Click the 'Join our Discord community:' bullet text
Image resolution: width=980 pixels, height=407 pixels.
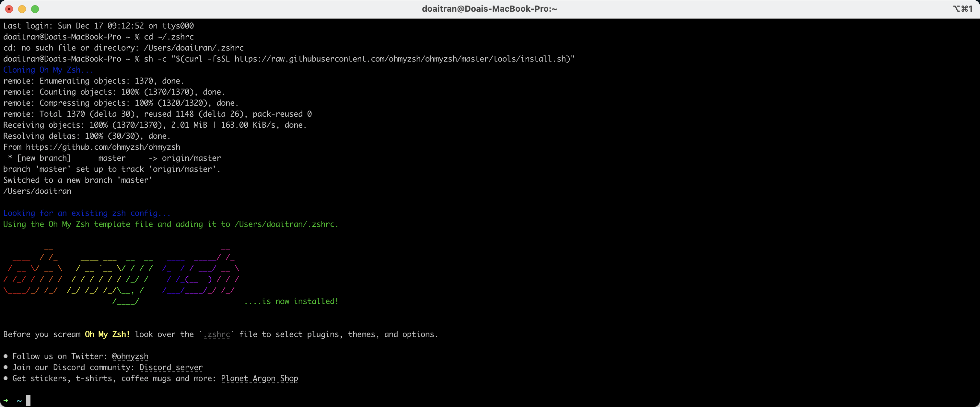point(74,367)
